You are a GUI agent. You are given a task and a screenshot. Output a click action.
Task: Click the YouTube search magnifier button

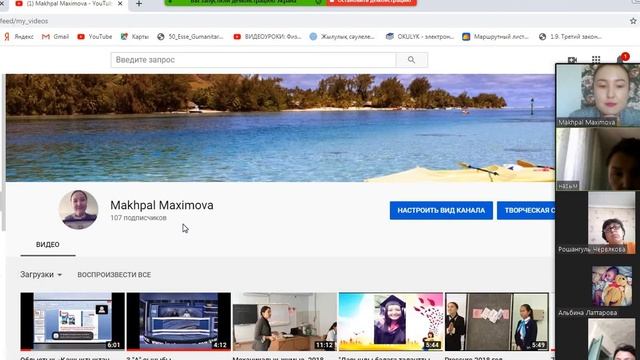pos(411,60)
